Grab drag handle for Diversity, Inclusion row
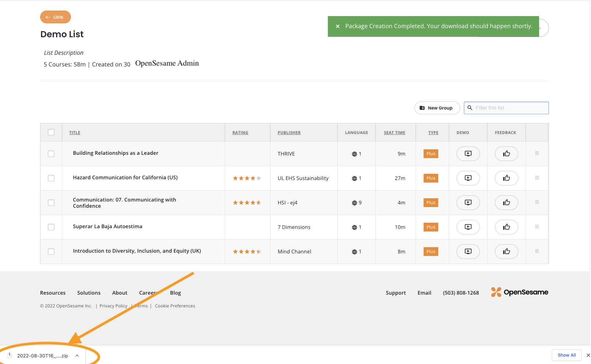The height and width of the screenshot is (364, 591). coord(537,251)
